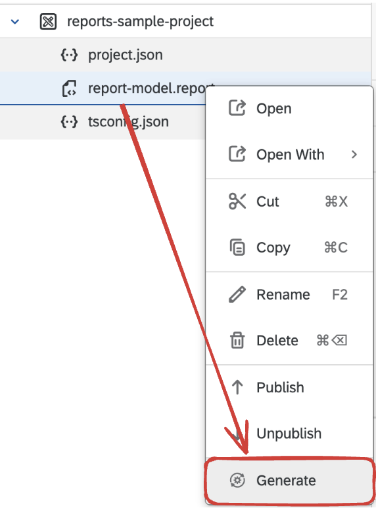The image size is (376, 510).
Task: Click the trash can Delete icon
Action: coord(237,340)
